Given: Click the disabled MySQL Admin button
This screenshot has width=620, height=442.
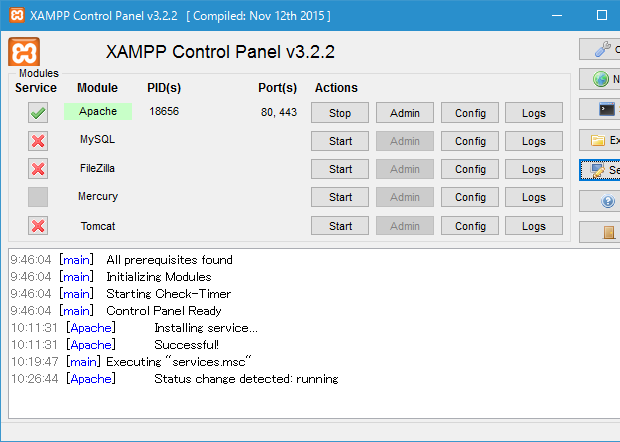Looking at the screenshot, I should point(405,141).
